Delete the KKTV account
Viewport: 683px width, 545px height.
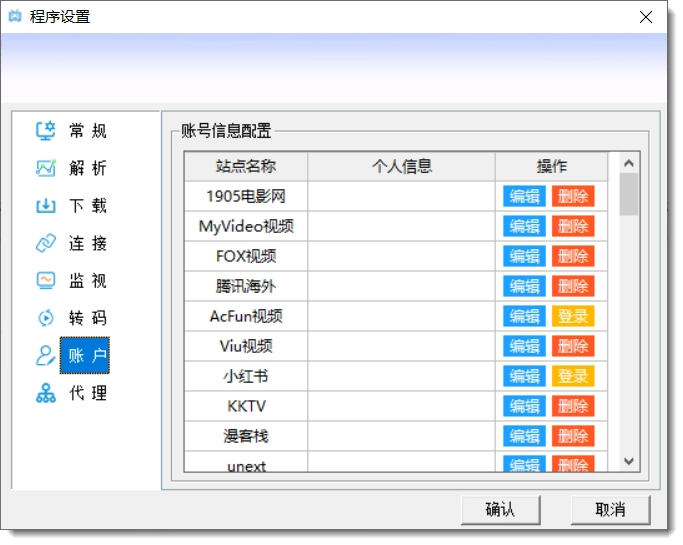[573, 406]
